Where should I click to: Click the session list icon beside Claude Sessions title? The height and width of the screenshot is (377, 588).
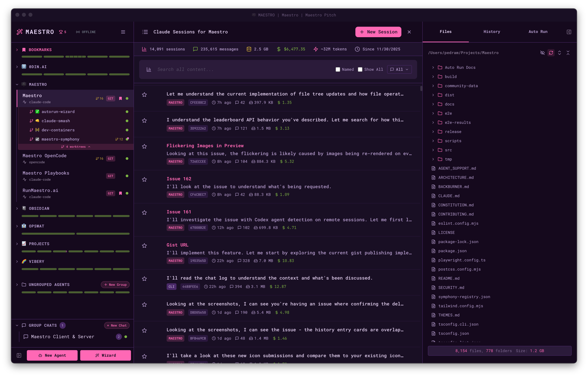pos(145,32)
